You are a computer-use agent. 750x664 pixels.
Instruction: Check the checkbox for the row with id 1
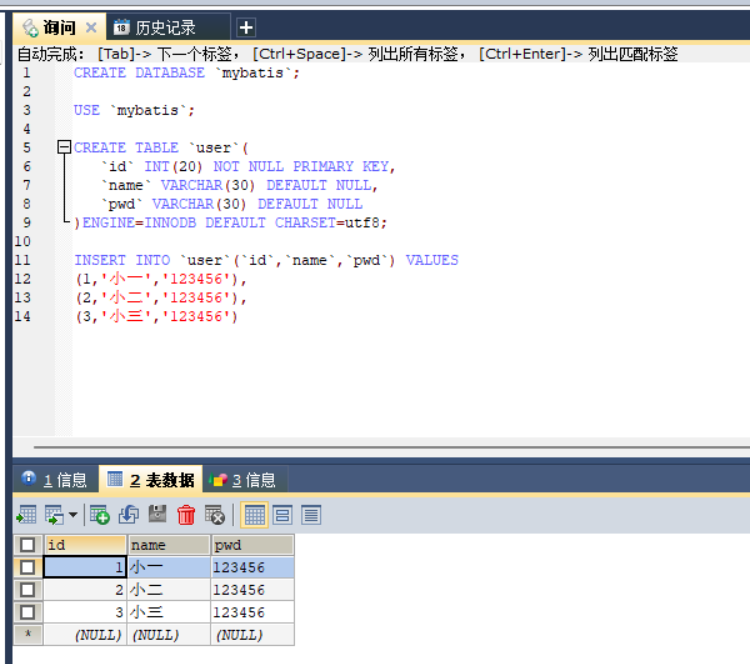click(28, 567)
